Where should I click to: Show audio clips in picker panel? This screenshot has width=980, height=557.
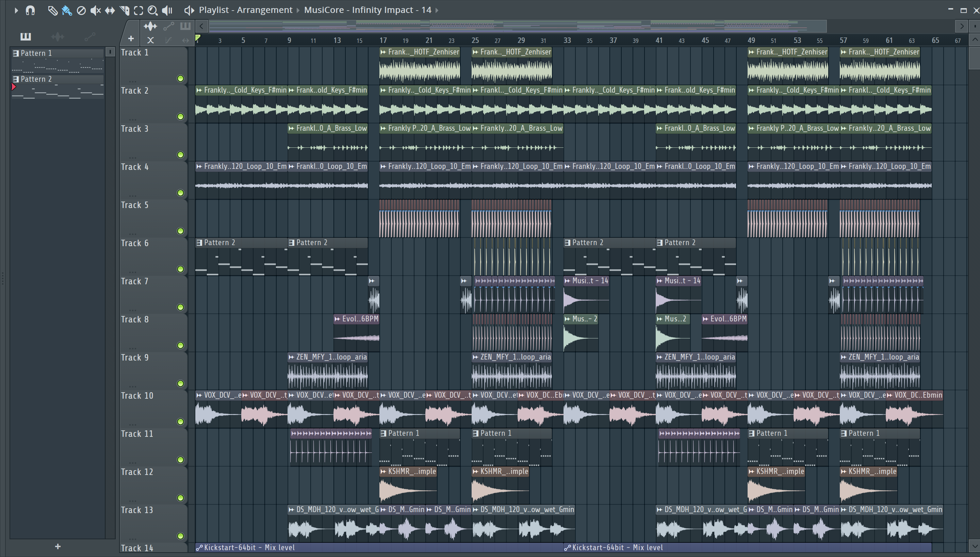57,36
